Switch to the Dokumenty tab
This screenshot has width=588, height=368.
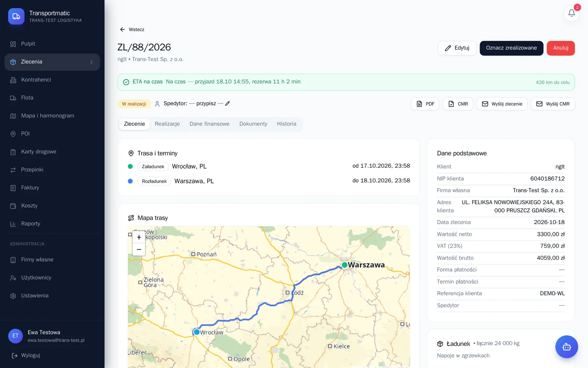(253, 124)
